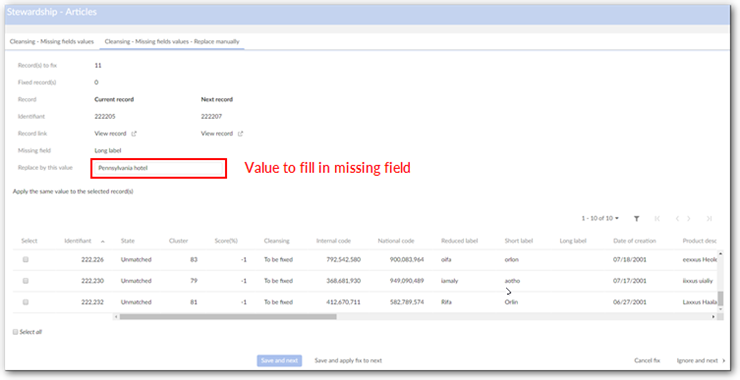
Task: Open current record external link icon
Action: [134, 134]
